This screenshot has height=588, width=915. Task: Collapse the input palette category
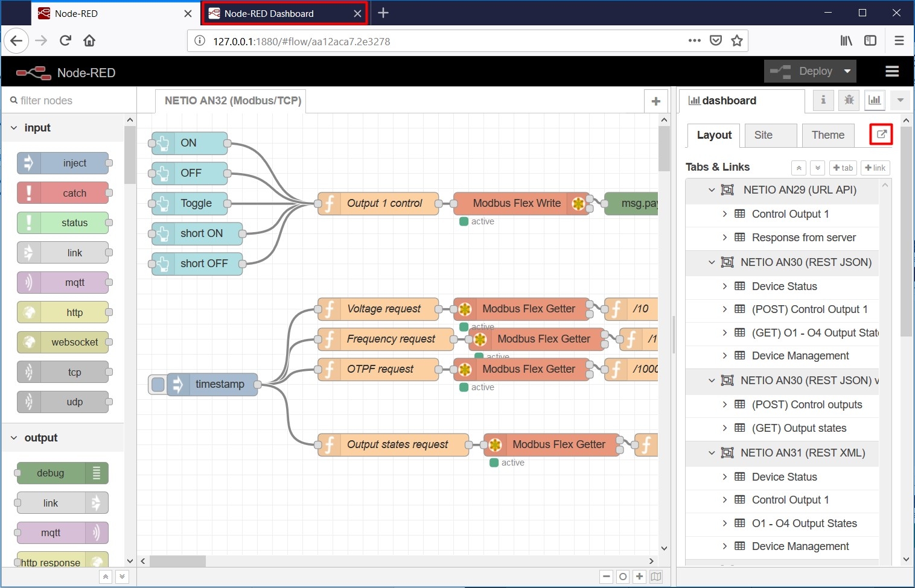coord(63,128)
